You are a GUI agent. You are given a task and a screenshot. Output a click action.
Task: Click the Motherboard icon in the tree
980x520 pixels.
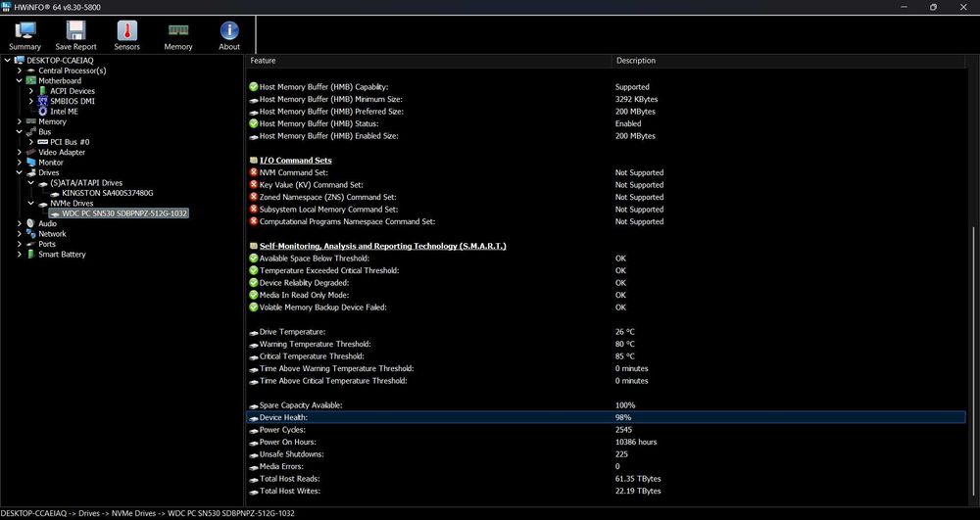pyautogui.click(x=31, y=80)
